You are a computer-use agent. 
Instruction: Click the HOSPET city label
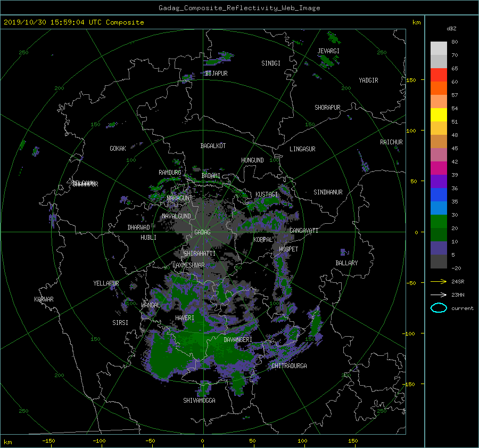click(288, 249)
